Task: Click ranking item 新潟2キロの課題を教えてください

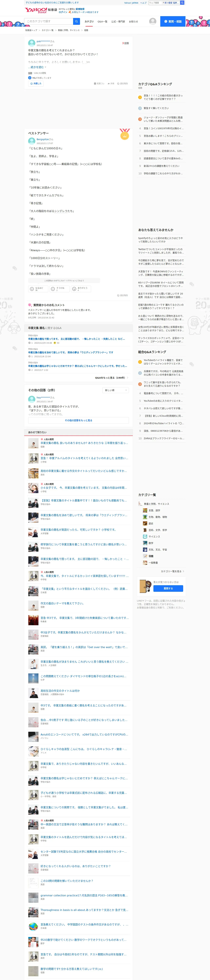Action: click(162, 166)
